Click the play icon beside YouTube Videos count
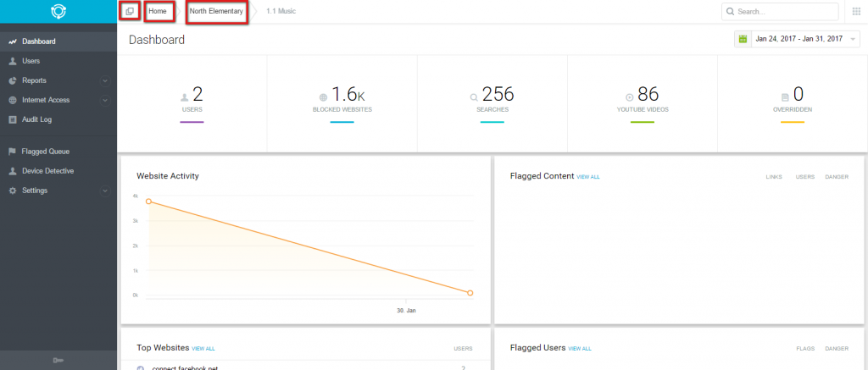Image resolution: width=868 pixels, height=370 pixels. click(x=629, y=97)
